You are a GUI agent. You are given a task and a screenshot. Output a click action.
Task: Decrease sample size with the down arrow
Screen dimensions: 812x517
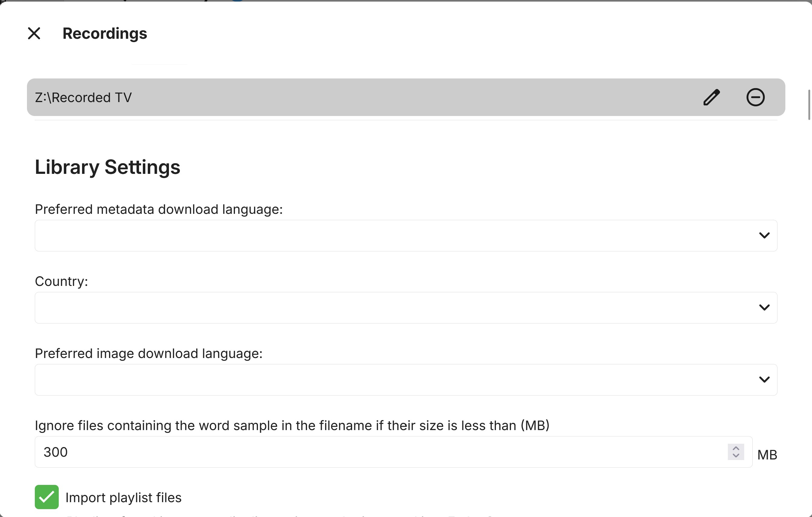tap(736, 456)
